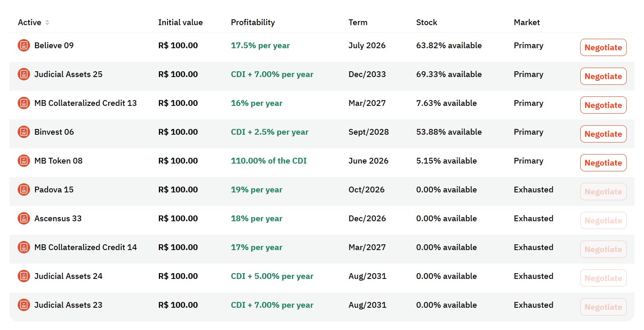644x330 pixels.
Task: Click the 63.82% available stock figure
Action: point(448,45)
